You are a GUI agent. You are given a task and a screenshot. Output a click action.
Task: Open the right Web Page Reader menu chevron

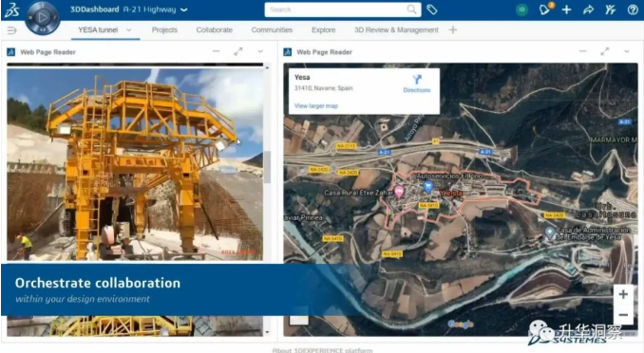[x=627, y=52]
